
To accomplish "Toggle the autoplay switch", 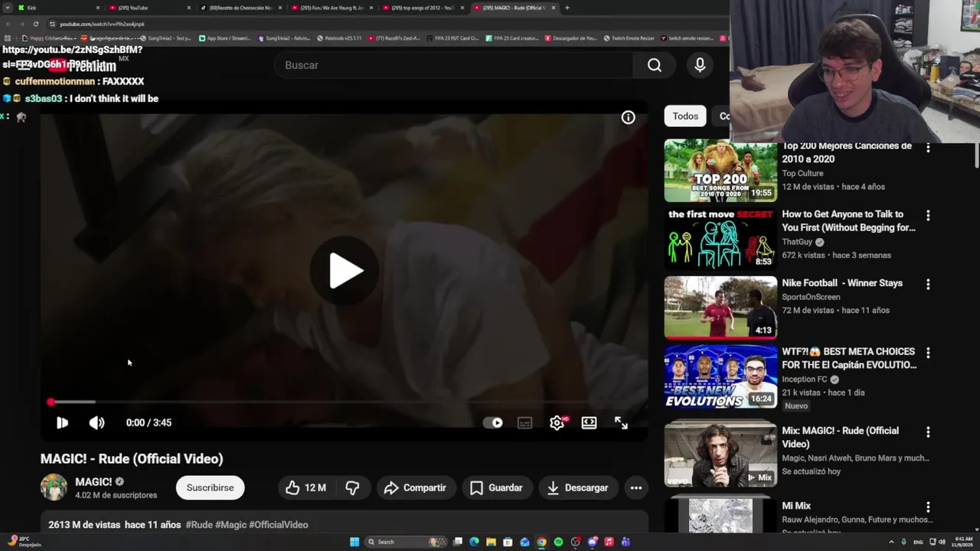I will pos(493,422).
